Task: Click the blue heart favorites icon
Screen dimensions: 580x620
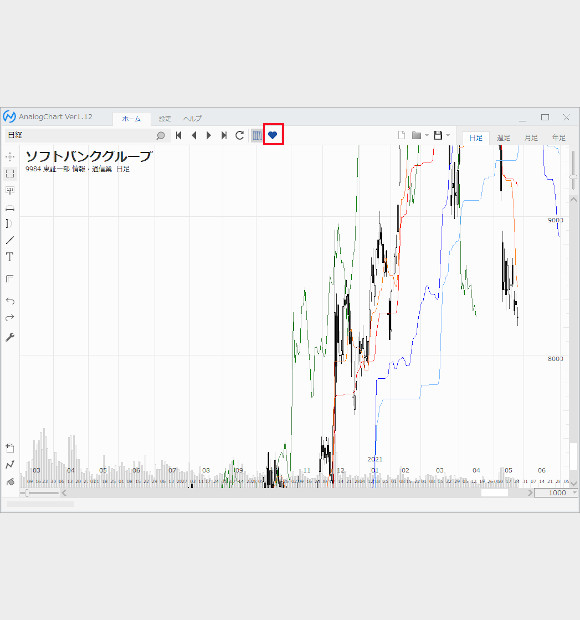Action: pos(272,135)
